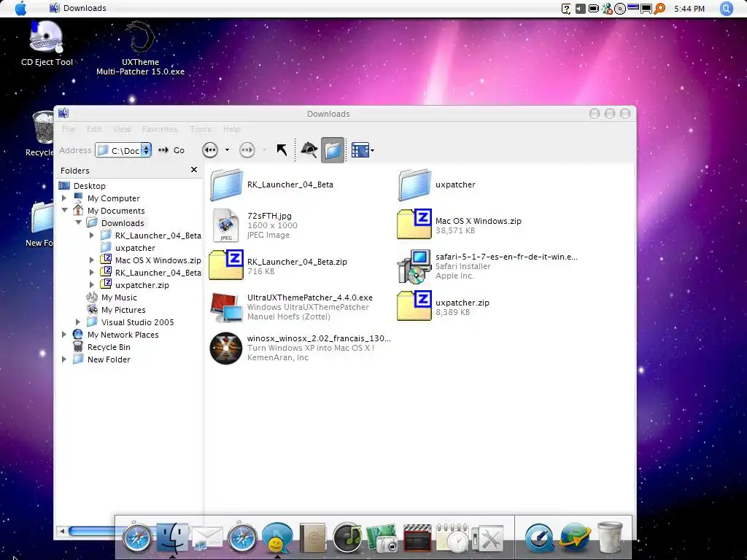
Task: Open the Finder icon in the dock
Action: pyautogui.click(x=172, y=537)
